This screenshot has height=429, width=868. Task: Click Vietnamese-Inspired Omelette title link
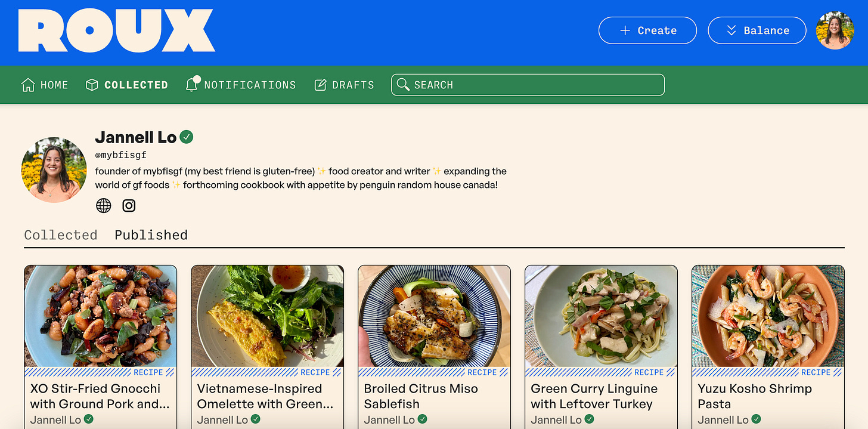[265, 396]
